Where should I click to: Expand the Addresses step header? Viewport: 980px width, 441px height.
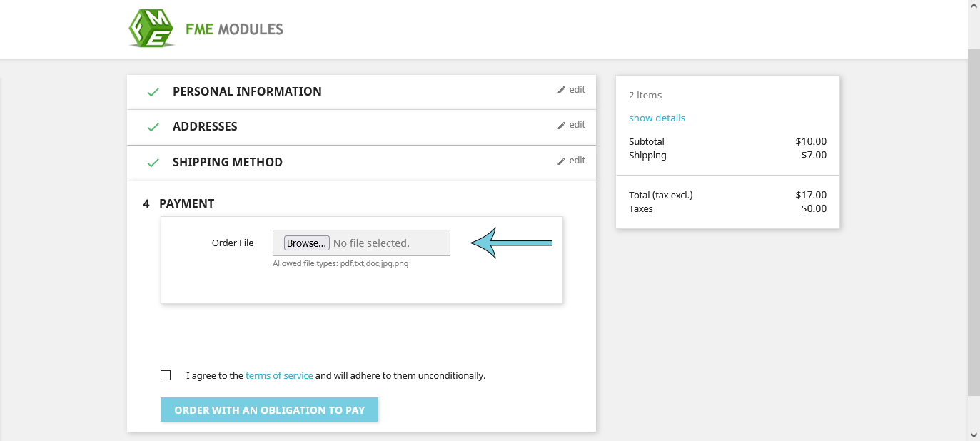205,126
